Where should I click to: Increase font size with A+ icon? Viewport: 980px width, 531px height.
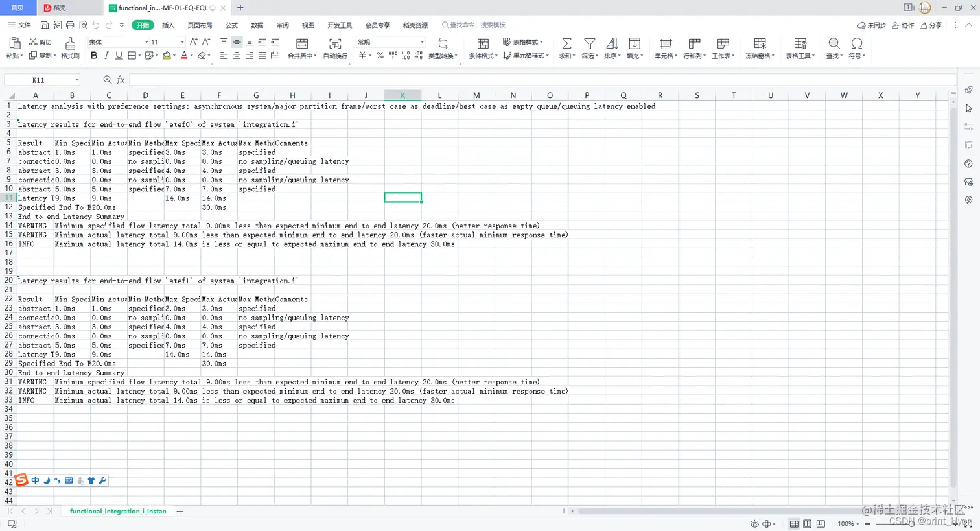point(193,42)
